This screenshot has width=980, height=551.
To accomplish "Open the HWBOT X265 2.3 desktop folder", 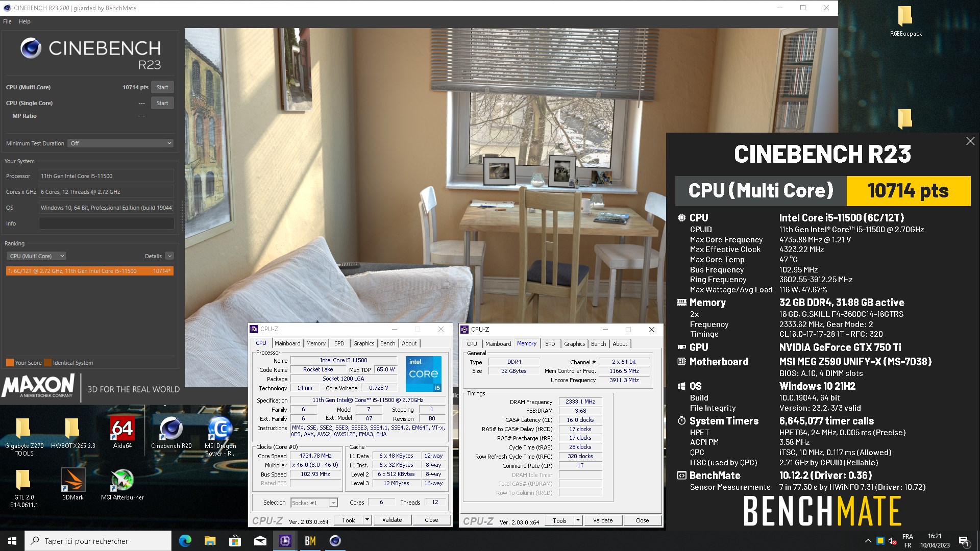I will [x=72, y=433].
